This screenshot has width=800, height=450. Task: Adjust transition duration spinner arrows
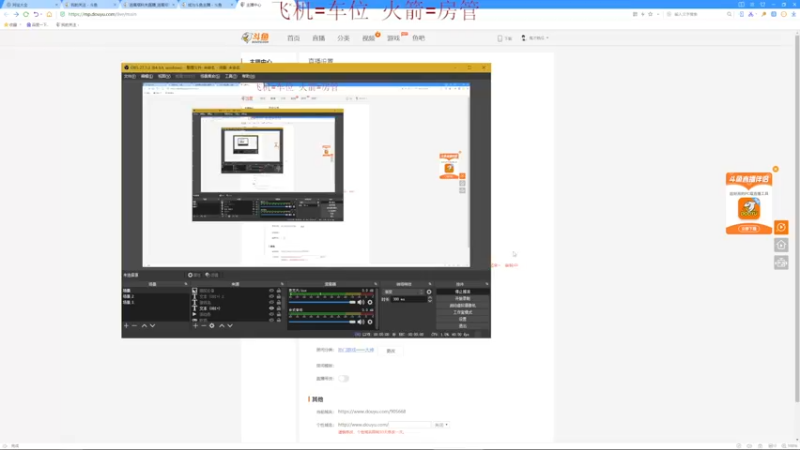430,299
